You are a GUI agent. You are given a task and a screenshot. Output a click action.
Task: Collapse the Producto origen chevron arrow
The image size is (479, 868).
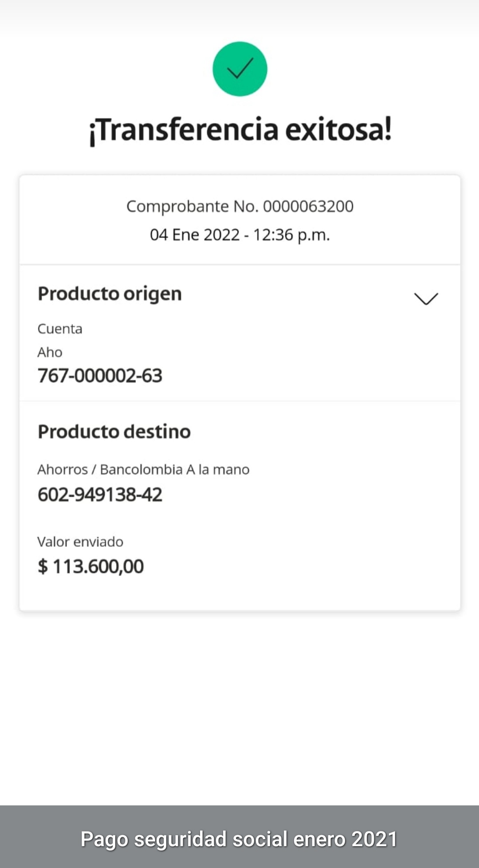426,298
